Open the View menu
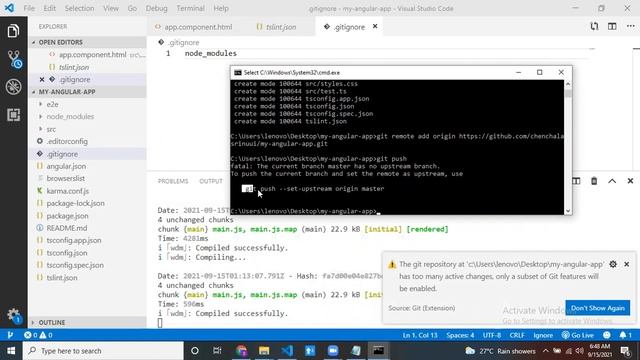This screenshot has width=640, height=360. coord(111,8)
